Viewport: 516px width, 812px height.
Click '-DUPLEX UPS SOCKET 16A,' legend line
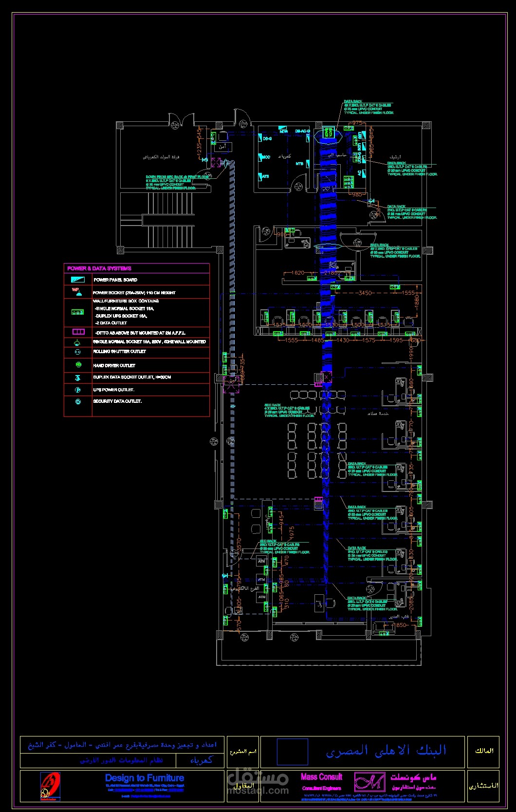(121, 316)
